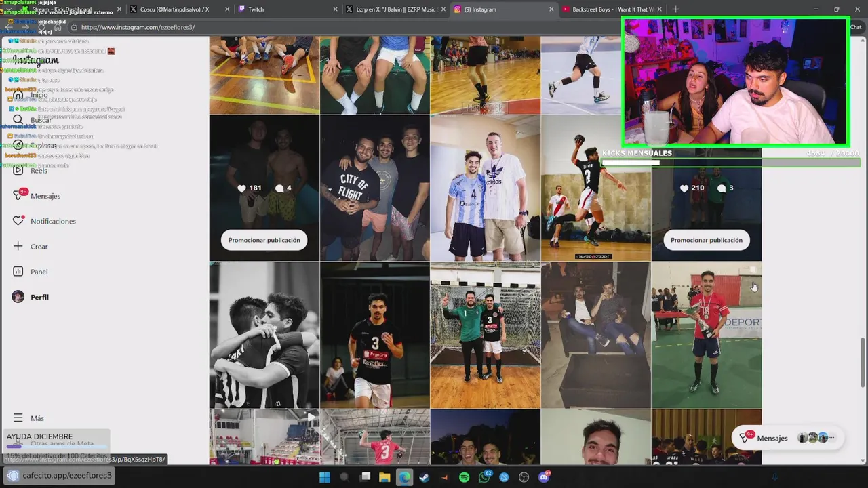868x488 pixels.
Task: Click Promocionar publicación on 181-likes post
Action: coord(264,240)
